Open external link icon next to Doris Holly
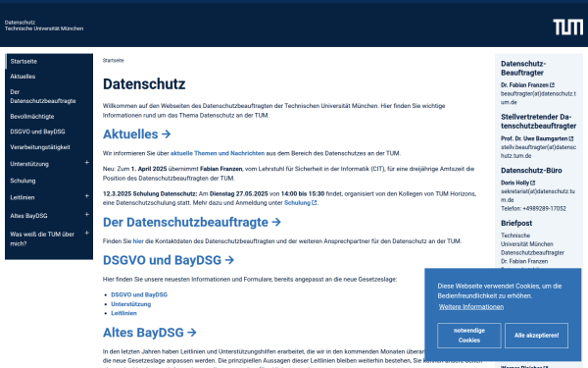 click(533, 183)
